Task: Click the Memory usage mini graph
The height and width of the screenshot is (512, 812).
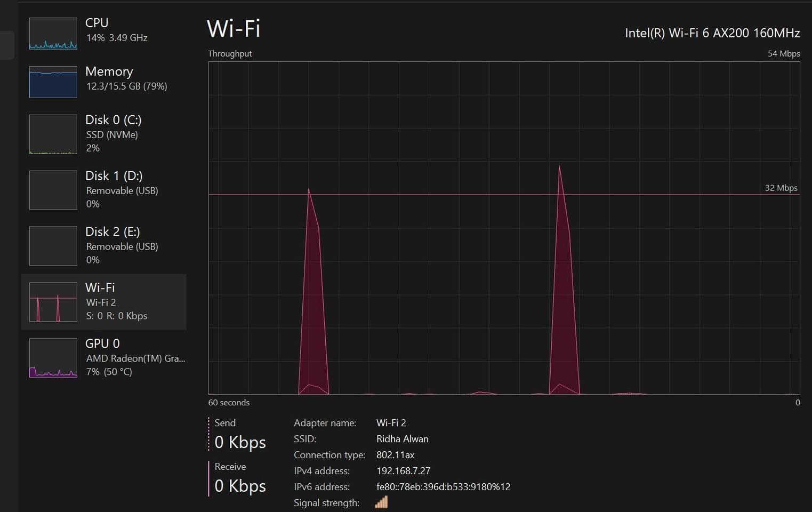Action: 53,82
